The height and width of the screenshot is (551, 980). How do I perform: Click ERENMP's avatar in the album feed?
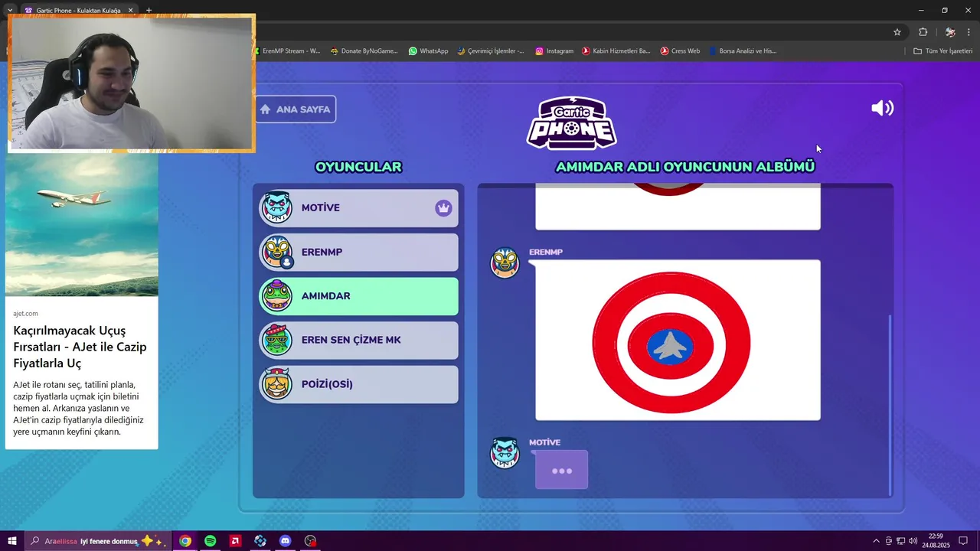click(505, 262)
